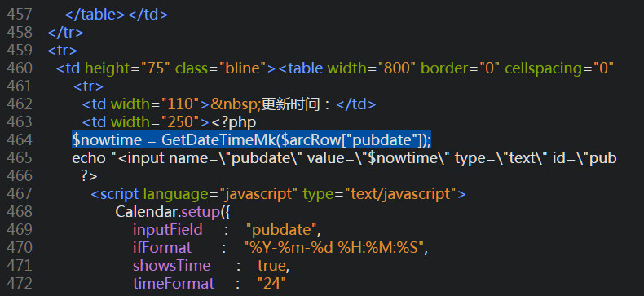Click the echo statement on line 465
644x296 pixels.
pyautogui.click(x=344, y=158)
